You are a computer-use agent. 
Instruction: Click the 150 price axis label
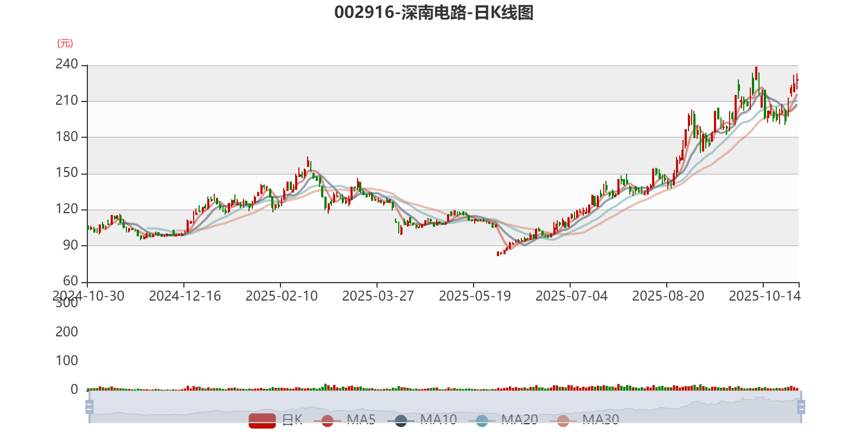pyautogui.click(x=67, y=173)
